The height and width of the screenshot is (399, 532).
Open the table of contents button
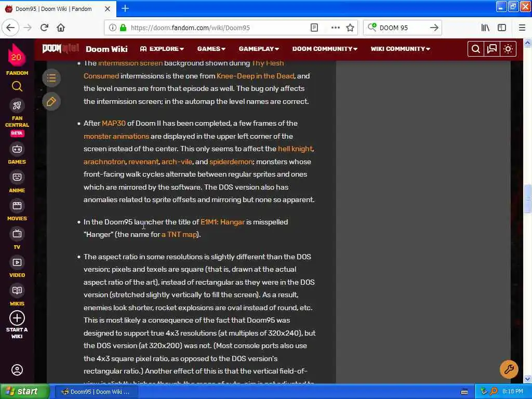point(51,78)
